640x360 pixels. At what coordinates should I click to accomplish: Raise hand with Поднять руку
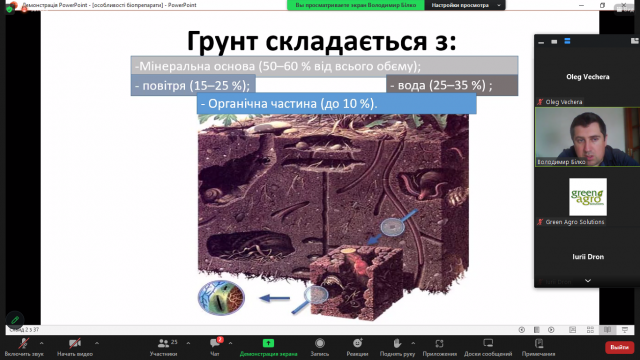pyautogui.click(x=397, y=348)
